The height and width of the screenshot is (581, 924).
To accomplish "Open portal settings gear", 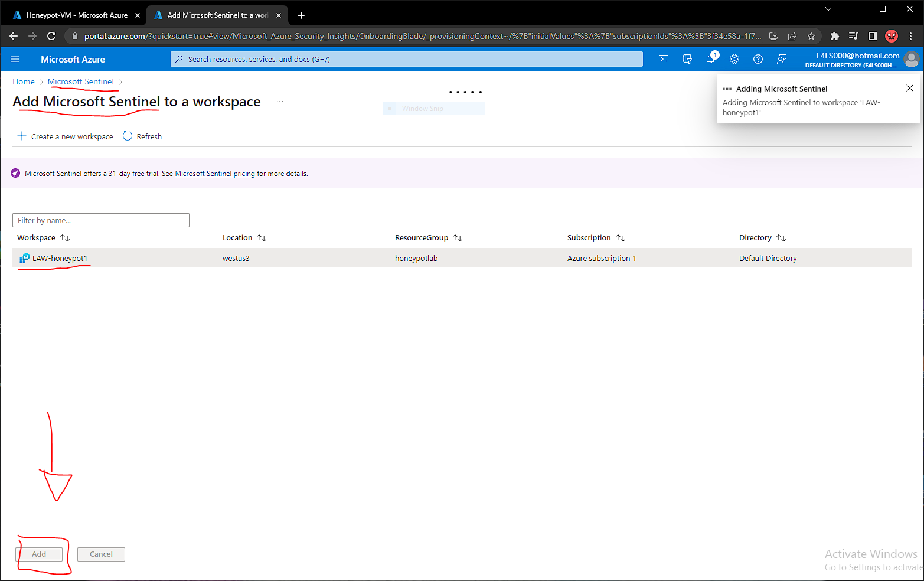I will click(x=734, y=59).
